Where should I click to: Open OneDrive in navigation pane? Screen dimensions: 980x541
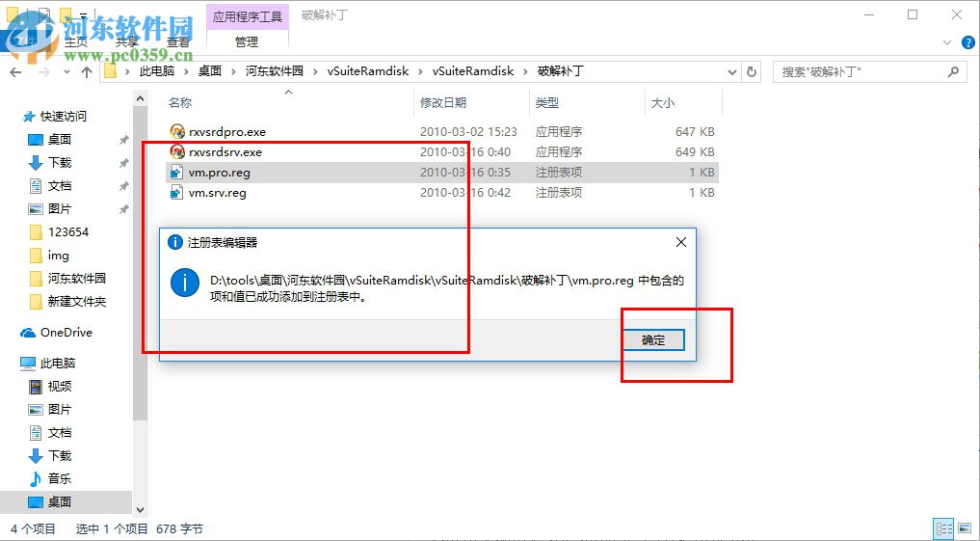[66, 333]
